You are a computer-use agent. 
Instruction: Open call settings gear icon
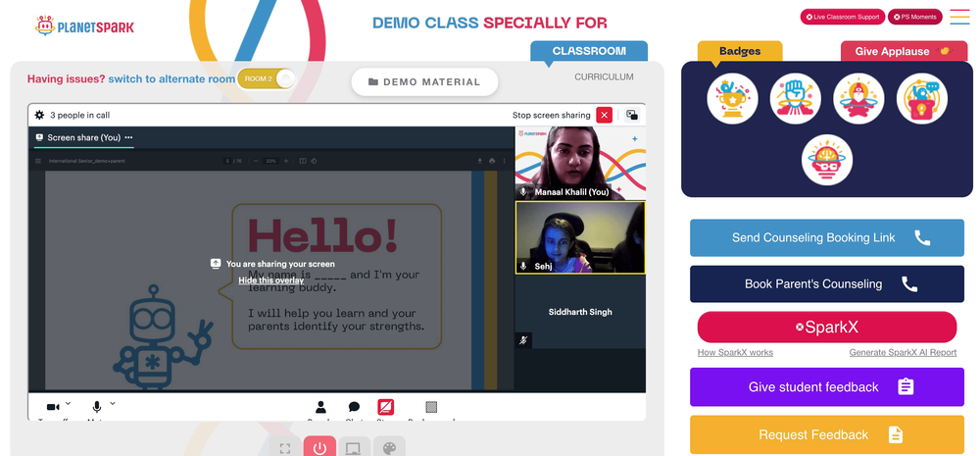(x=39, y=115)
